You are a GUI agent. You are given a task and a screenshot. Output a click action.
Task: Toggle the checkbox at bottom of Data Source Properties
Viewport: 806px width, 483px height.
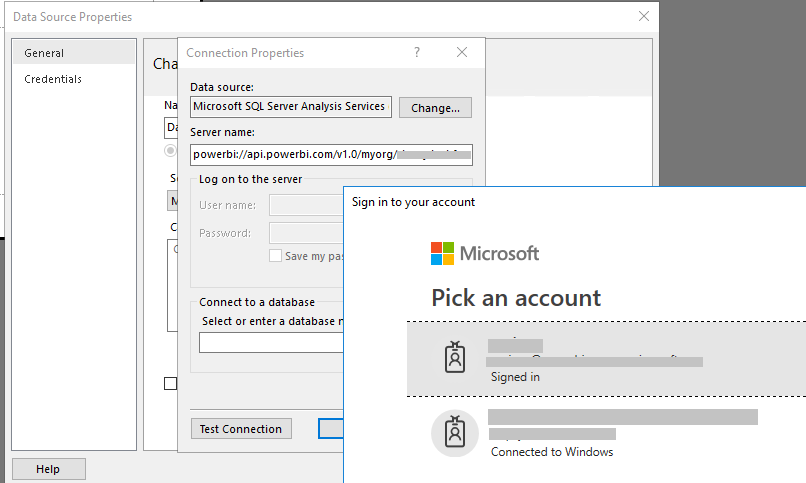point(170,383)
